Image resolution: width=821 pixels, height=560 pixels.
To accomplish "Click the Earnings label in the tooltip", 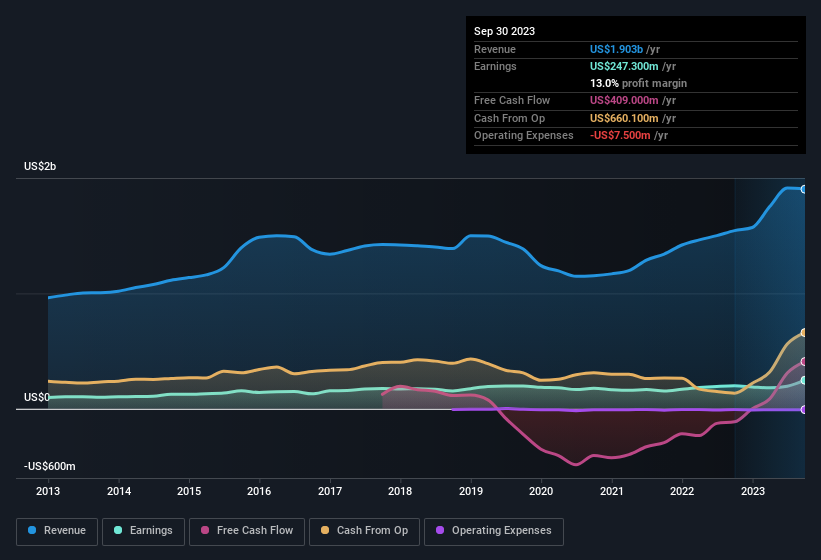I will pos(495,66).
